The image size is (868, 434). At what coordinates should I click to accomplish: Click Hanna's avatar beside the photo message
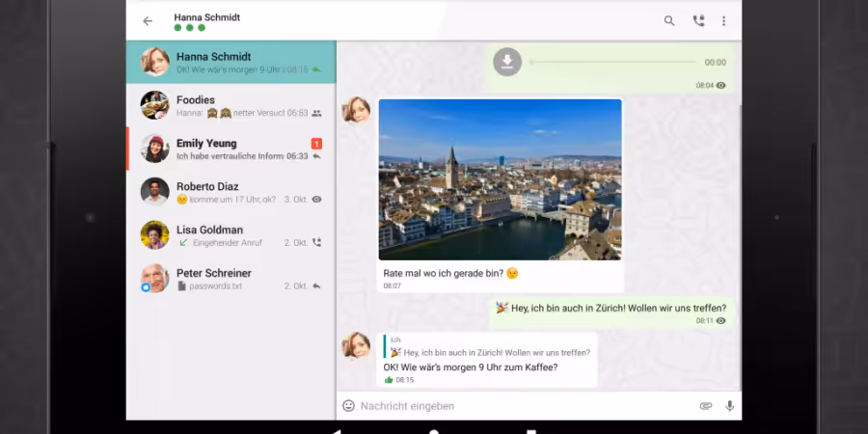point(356,110)
